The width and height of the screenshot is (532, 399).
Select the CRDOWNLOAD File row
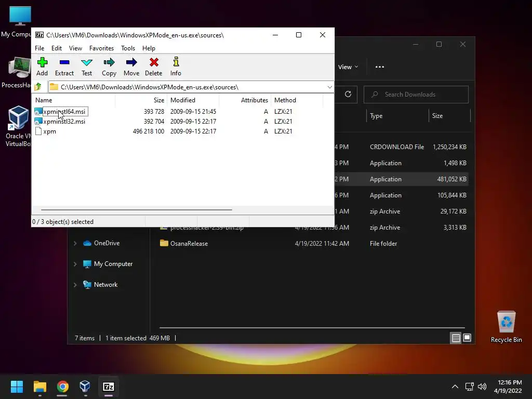pos(402,147)
